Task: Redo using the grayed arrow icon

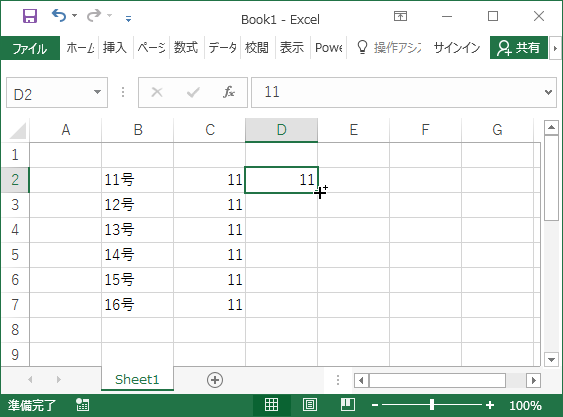Action: (x=94, y=15)
